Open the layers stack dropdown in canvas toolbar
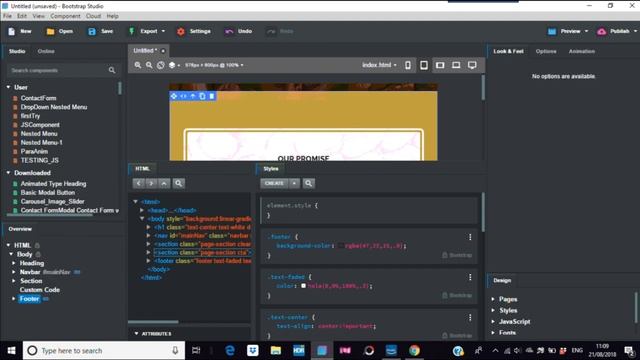Screen dimensions: 640x360 click(x=174, y=65)
